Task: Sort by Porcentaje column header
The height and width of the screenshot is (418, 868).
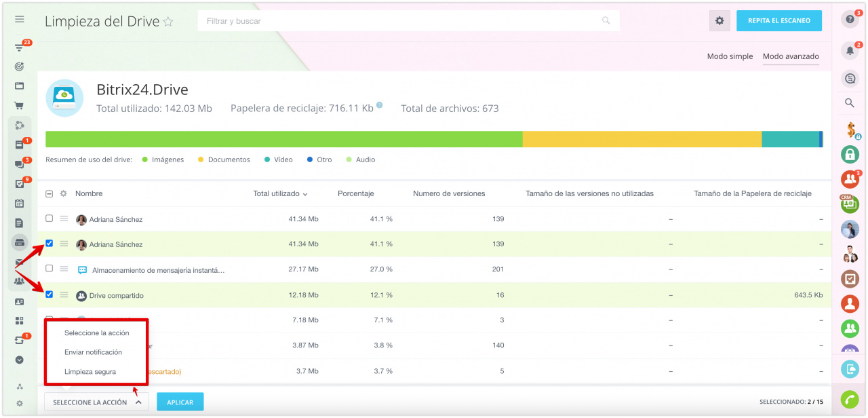Action: (355, 193)
